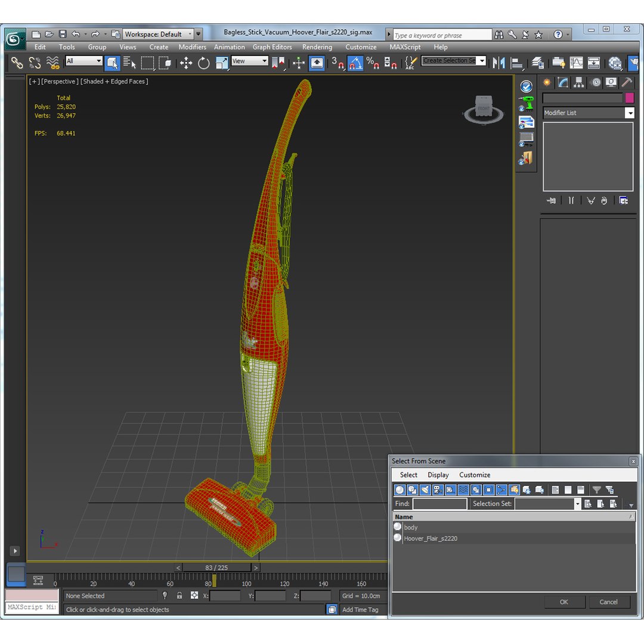Click the Add Time Tag button
The image size is (644, 644).
tap(360, 609)
